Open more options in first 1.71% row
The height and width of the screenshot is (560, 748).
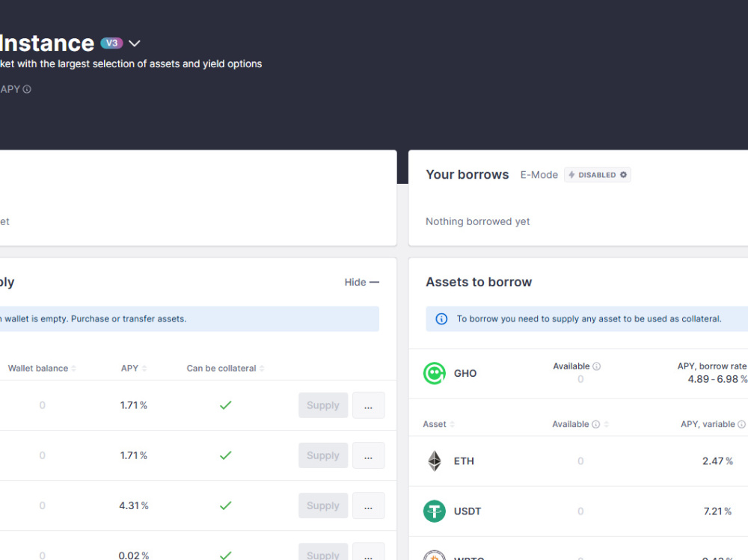point(368,405)
